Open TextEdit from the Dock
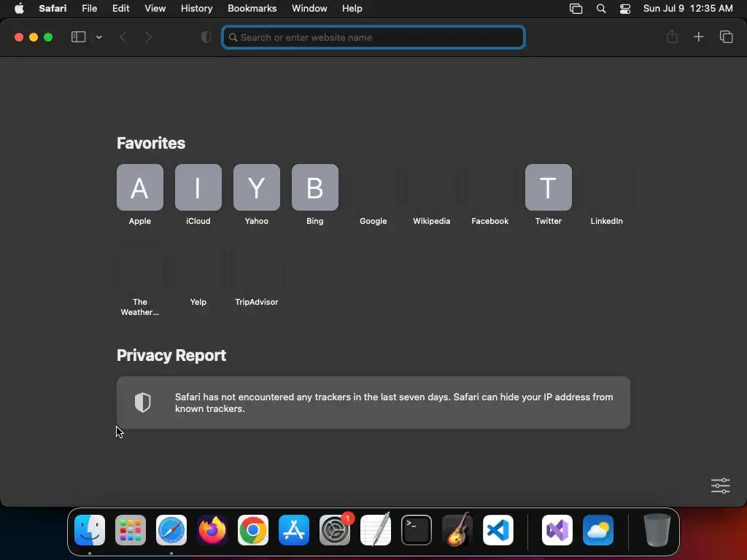 pyautogui.click(x=376, y=530)
